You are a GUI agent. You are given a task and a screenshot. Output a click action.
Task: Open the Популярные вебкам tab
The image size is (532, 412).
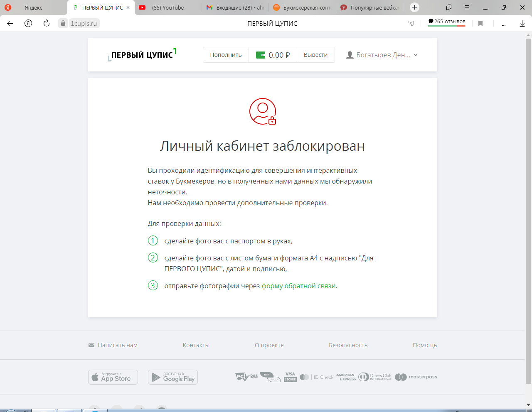point(369,7)
